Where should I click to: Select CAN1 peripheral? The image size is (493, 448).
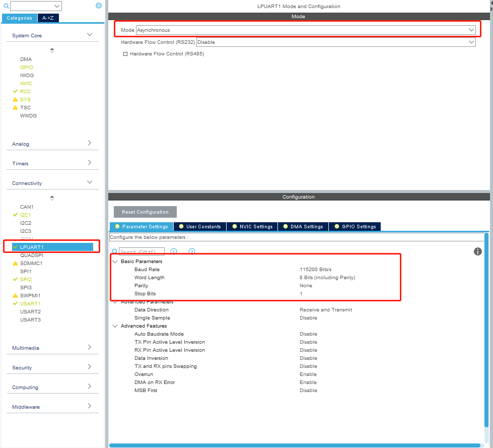(27, 207)
